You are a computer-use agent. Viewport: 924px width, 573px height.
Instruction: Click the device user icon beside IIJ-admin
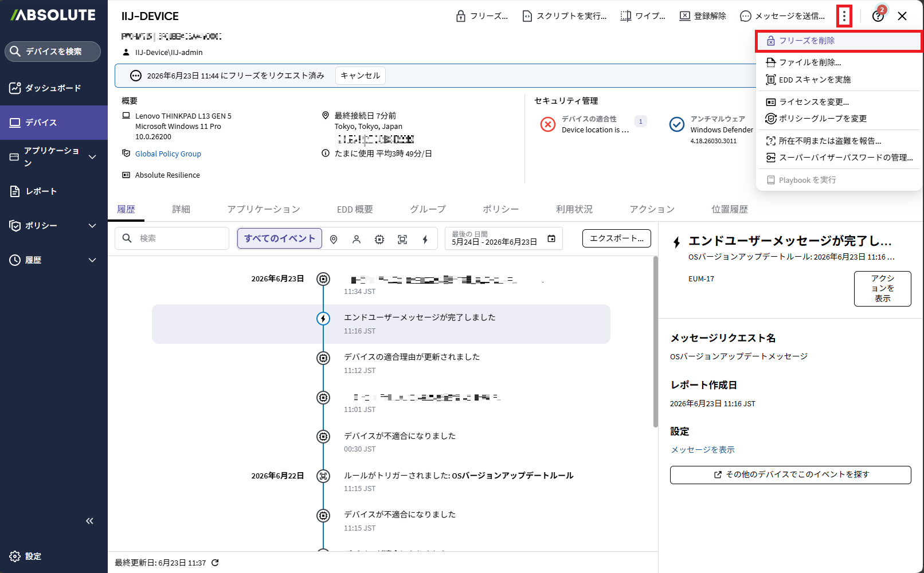click(126, 52)
